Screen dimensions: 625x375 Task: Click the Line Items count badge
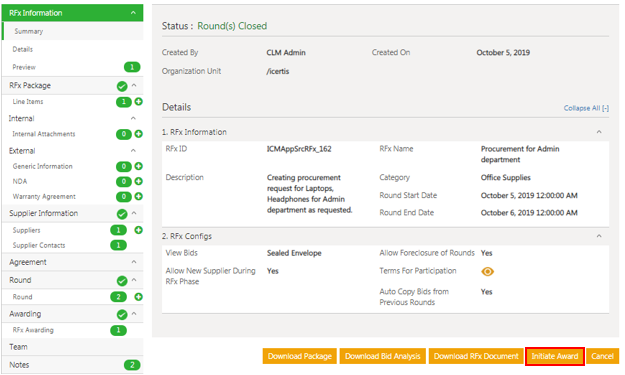coord(124,102)
